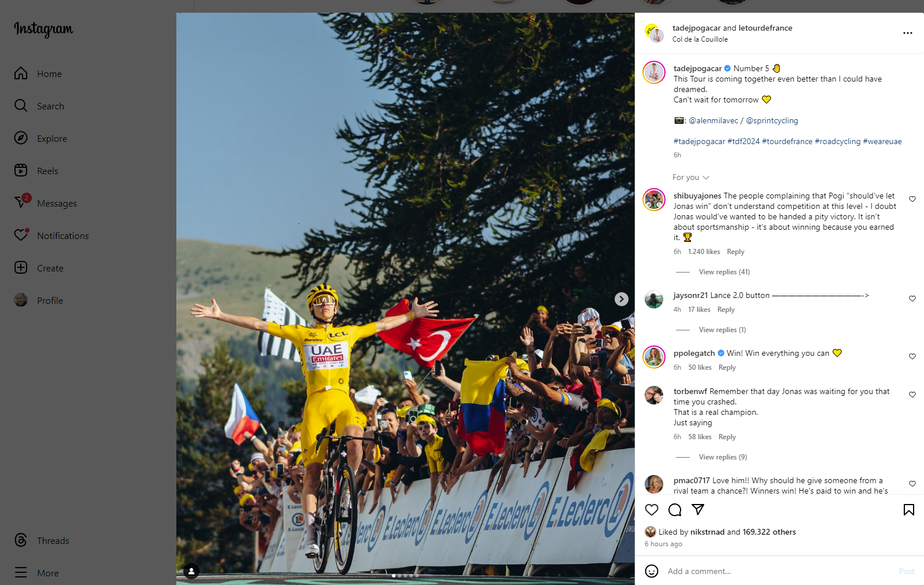
Task: Go to next photo with the arrow
Action: click(622, 299)
